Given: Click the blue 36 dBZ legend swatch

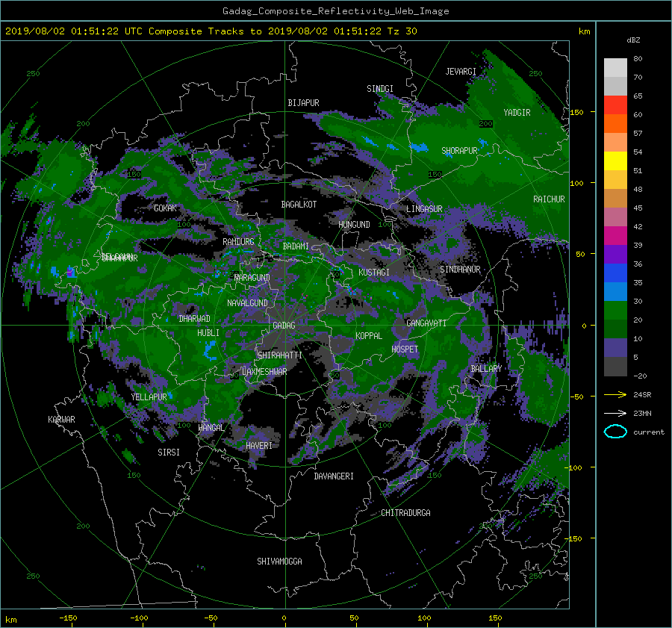Looking at the screenshot, I should tap(615, 273).
